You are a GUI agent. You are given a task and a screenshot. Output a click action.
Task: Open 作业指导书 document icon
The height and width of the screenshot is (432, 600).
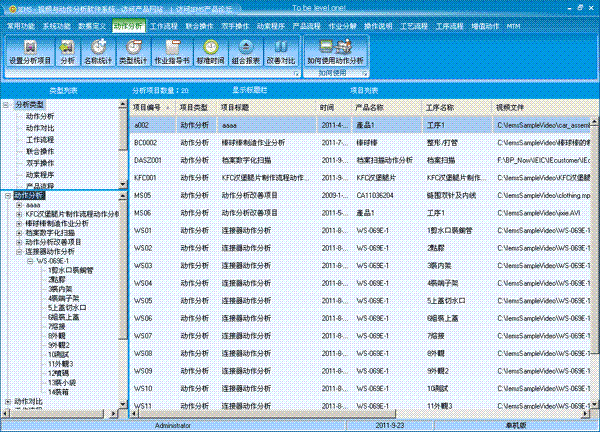[x=172, y=52]
